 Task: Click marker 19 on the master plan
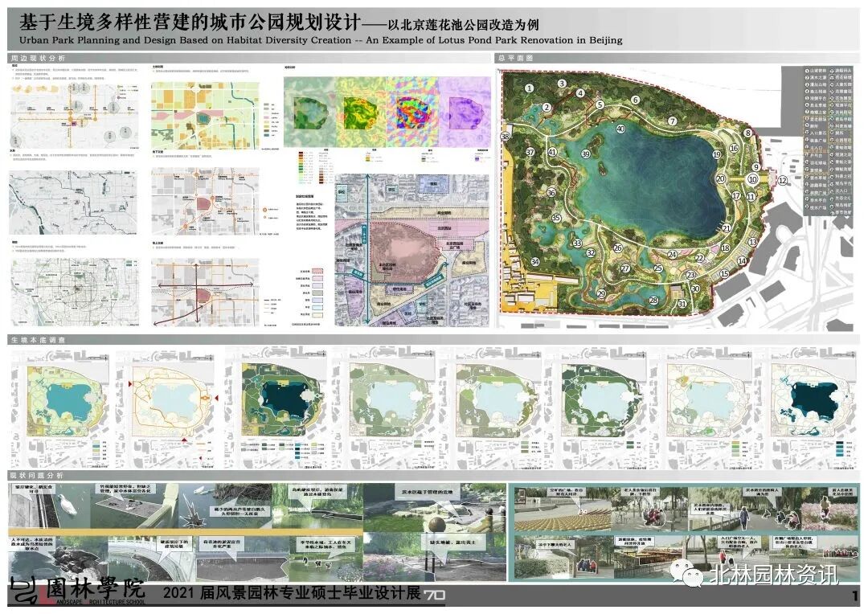point(717,155)
